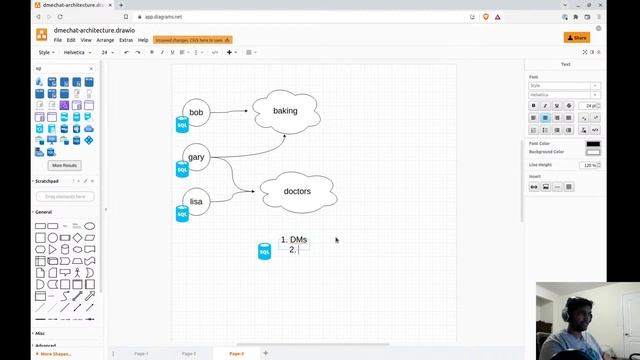Screen dimensions: 640x360
Task: Select the callout speech bubble shape
Action: click(65, 273)
